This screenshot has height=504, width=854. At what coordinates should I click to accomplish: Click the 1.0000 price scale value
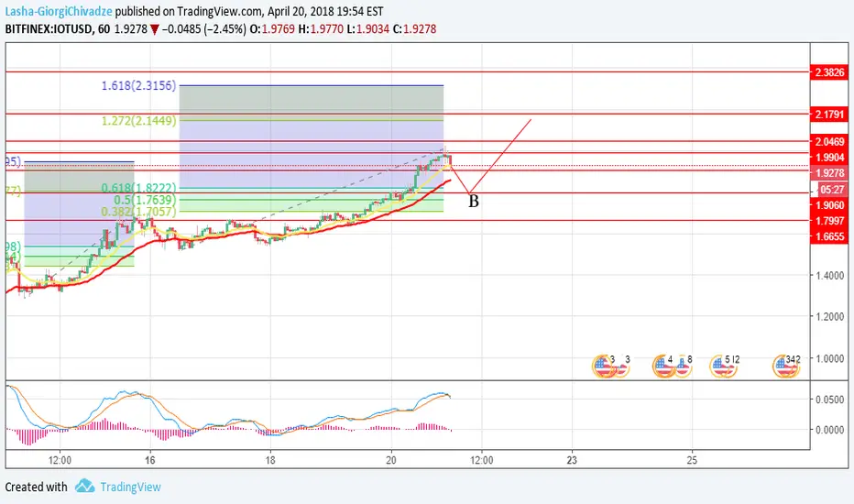coord(830,358)
